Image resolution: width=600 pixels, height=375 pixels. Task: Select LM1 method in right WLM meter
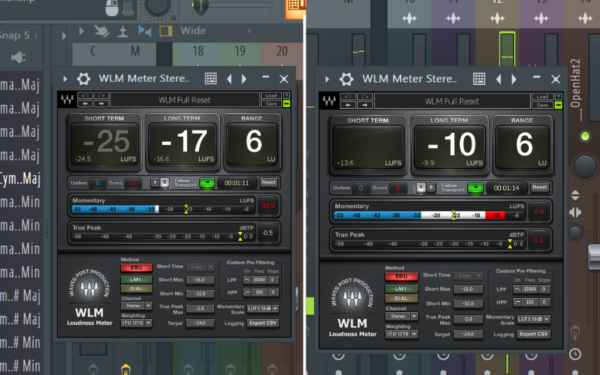click(401, 289)
